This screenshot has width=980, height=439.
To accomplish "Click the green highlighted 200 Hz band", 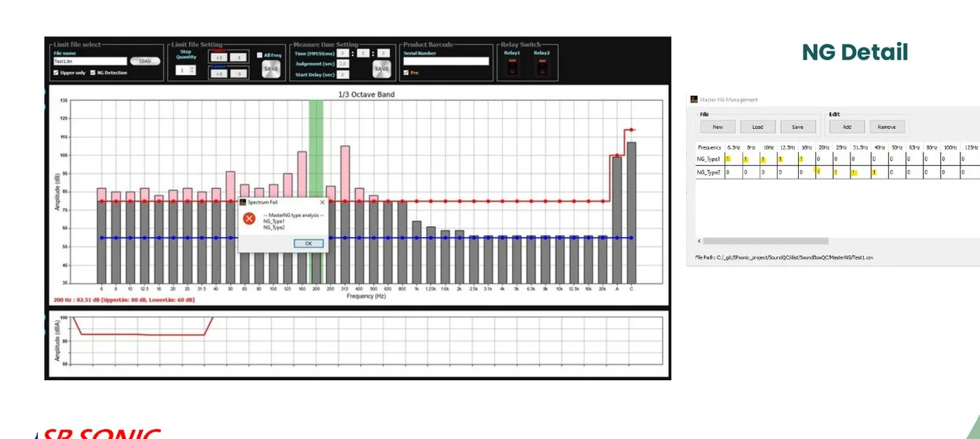I will pyautogui.click(x=316, y=149).
